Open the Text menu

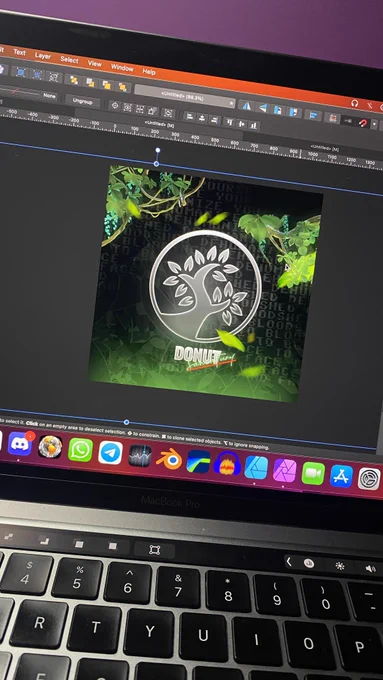(19, 52)
